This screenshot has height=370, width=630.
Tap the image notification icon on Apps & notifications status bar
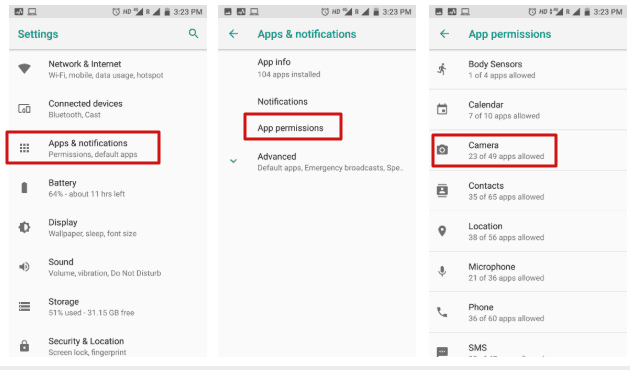[x=228, y=12]
